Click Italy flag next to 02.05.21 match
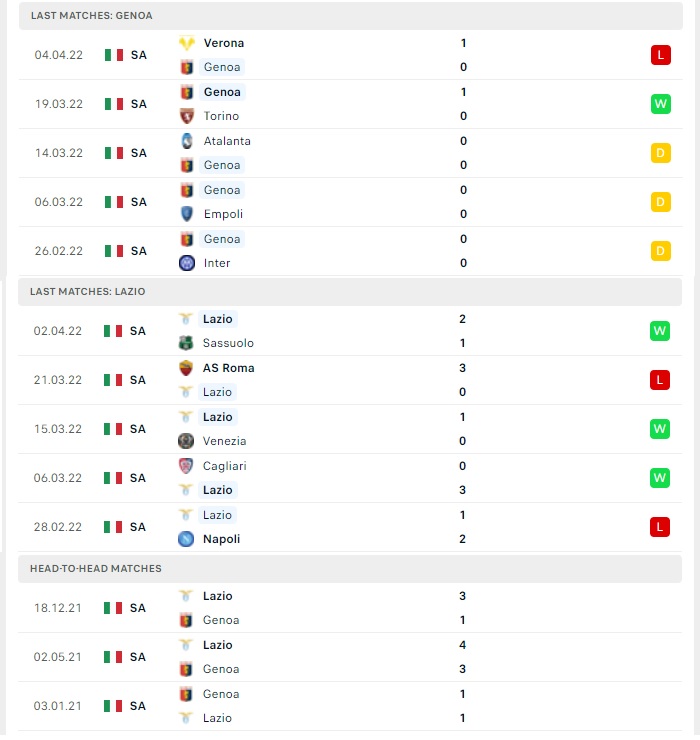Image resolution: width=700 pixels, height=740 pixels. 113,657
